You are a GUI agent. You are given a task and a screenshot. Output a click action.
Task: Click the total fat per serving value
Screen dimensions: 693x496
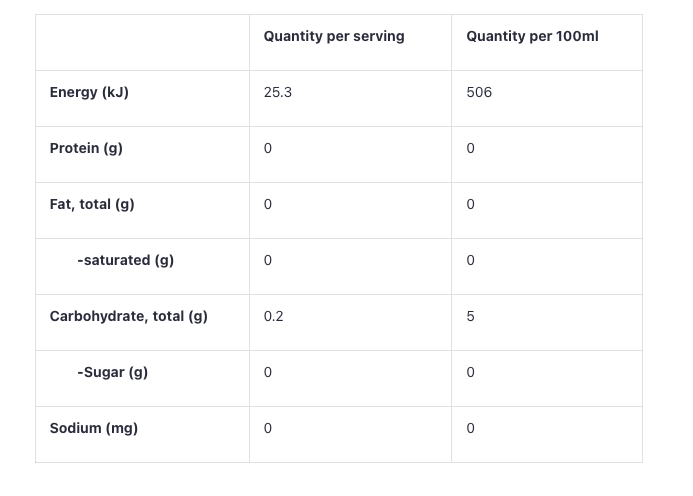coord(268,204)
